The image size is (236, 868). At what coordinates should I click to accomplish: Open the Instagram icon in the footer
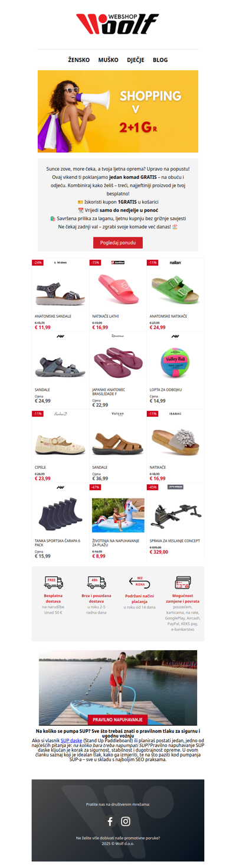pos(126,821)
